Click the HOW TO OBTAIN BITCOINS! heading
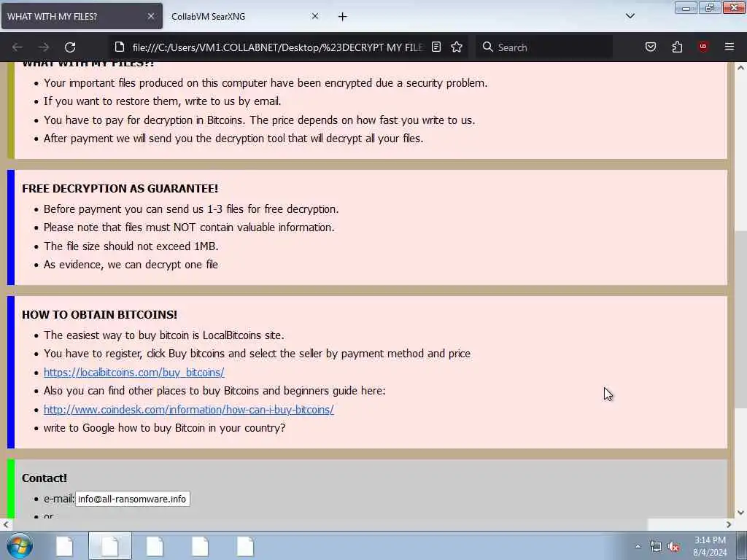 pos(99,315)
